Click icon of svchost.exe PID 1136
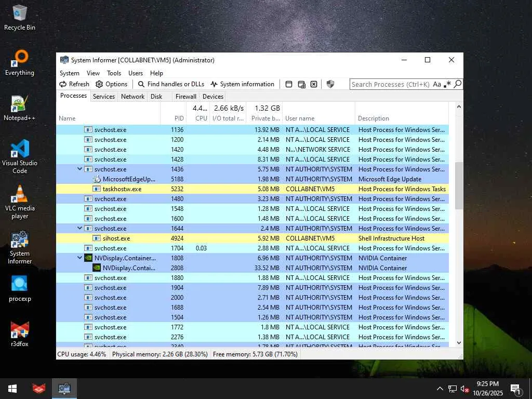The height and width of the screenshot is (399, 532). [x=88, y=129]
